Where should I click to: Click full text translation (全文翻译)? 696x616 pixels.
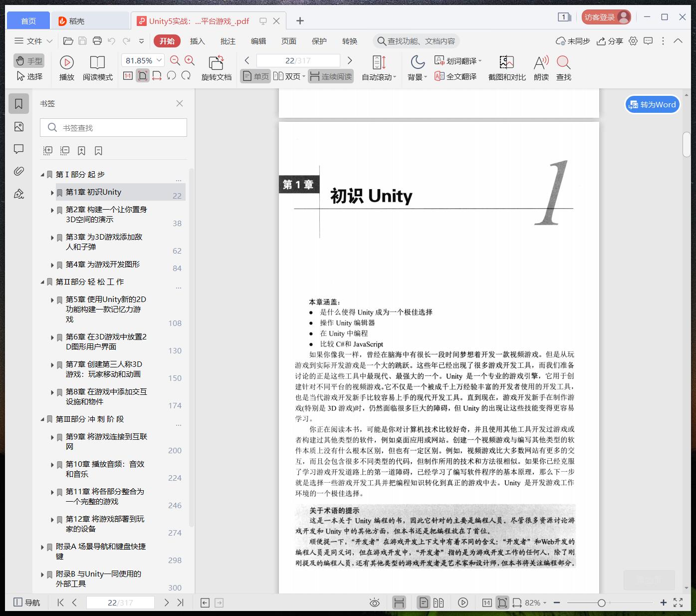tap(456, 76)
